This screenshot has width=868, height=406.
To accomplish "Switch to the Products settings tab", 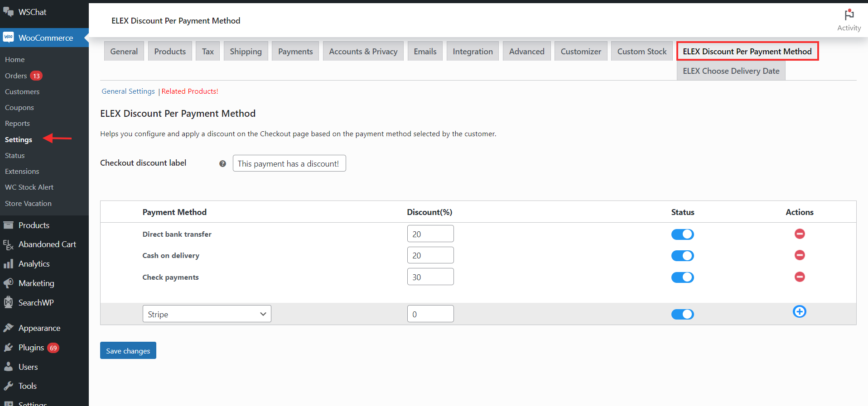I will pos(170,51).
